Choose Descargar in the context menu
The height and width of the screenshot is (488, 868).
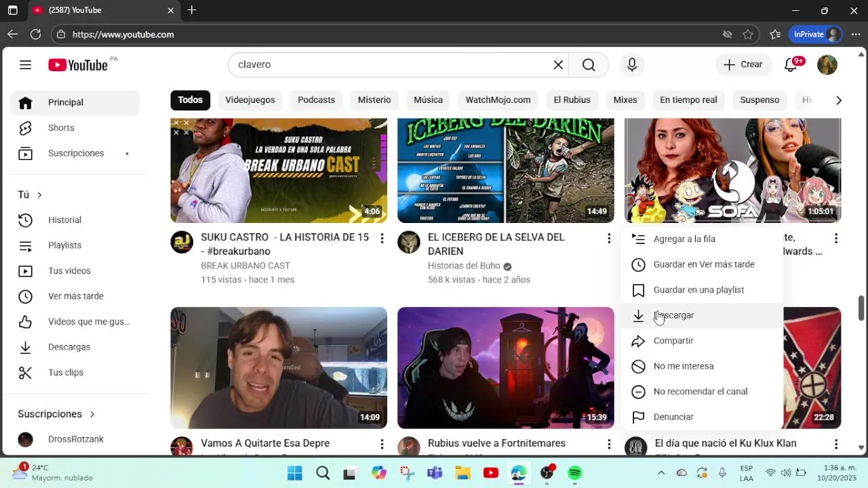point(702,315)
